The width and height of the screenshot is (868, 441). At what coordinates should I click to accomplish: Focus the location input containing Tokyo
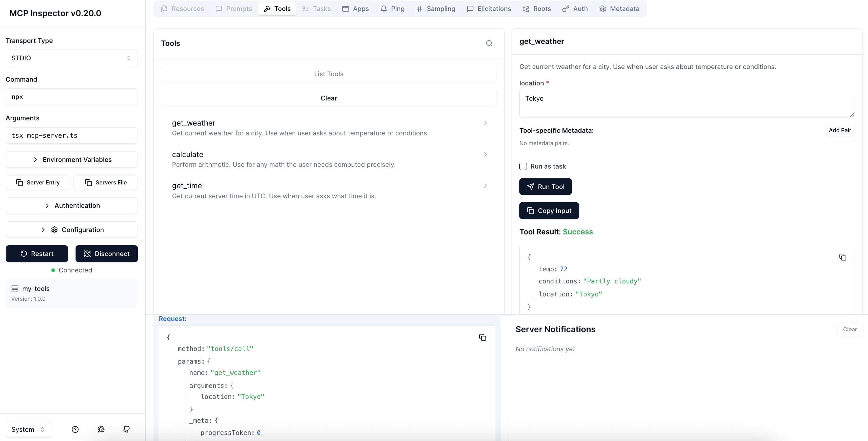coord(687,104)
